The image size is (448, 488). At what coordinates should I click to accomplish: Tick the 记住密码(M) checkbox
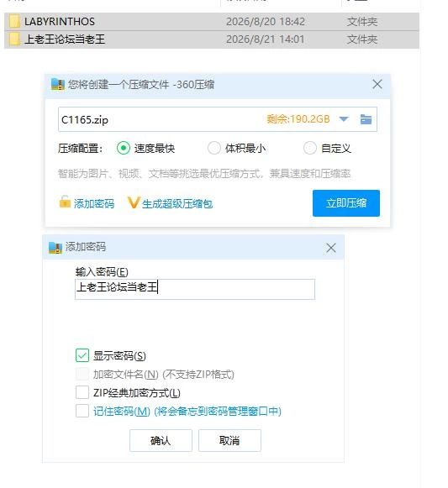click(x=82, y=411)
